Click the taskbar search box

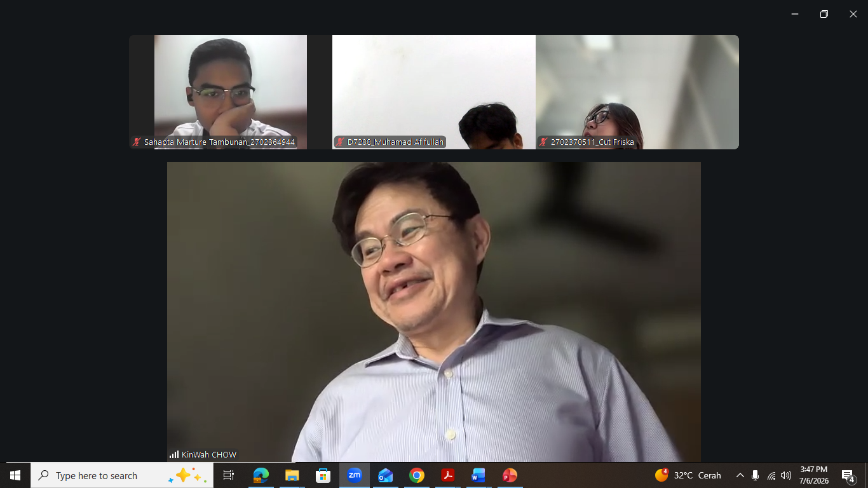point(122,475)
